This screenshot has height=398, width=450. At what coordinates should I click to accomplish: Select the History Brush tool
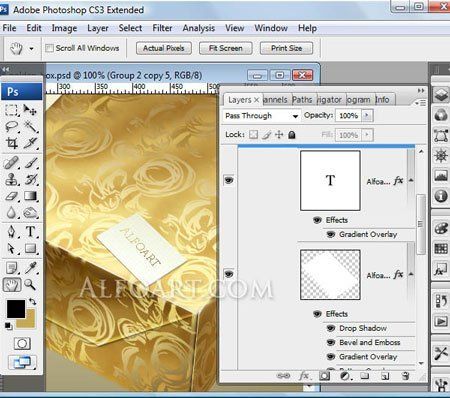tap(30, 180)
